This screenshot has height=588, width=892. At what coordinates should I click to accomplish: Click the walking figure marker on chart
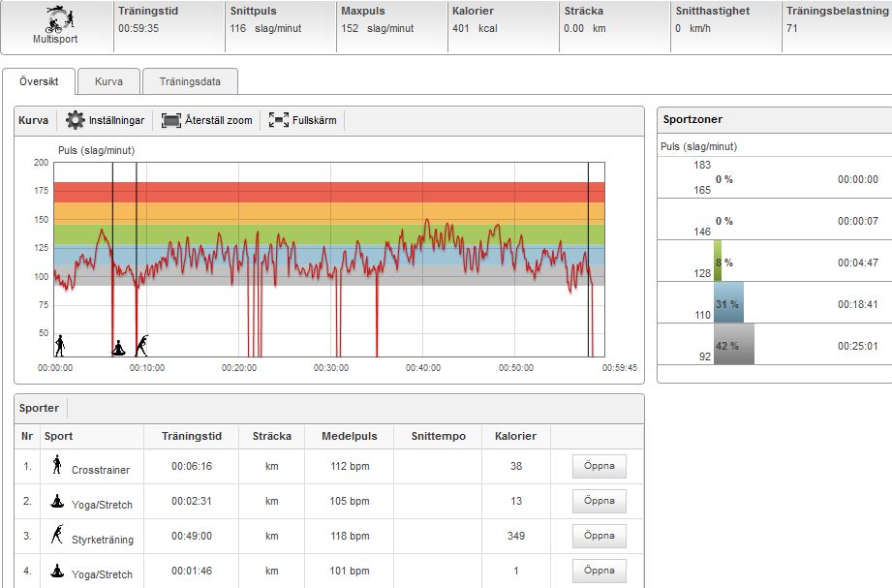coord(60,346)
